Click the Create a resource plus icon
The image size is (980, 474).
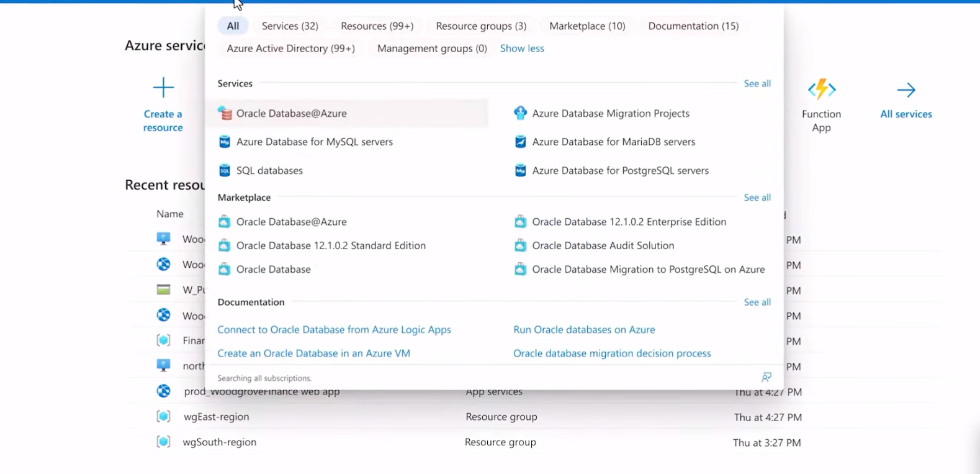click(x=163, y=88)
